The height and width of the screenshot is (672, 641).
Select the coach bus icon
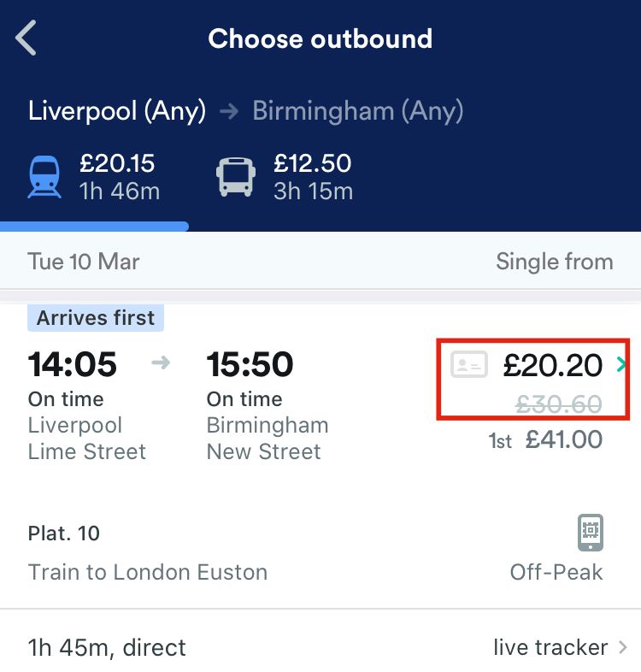[236, 177]
